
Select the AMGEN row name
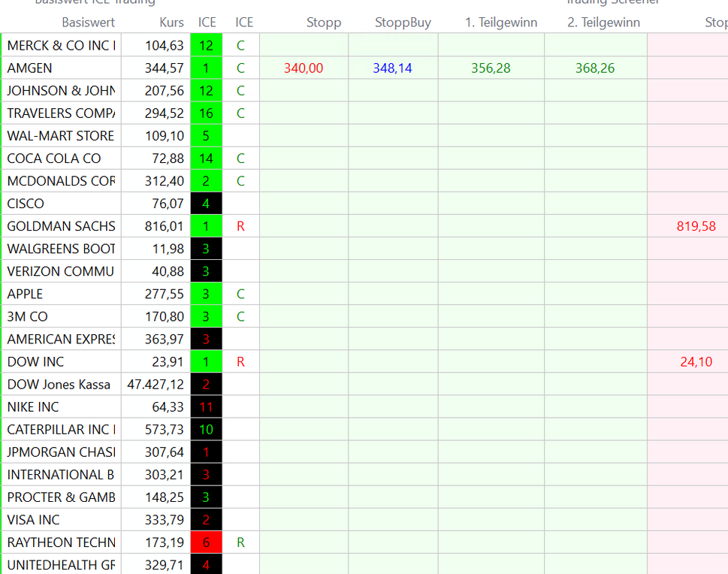coord(30,68)
